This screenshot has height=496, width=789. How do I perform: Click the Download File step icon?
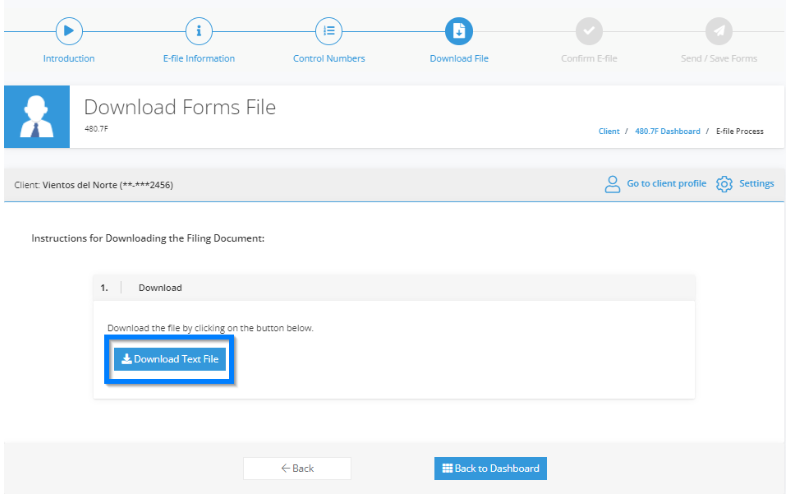pyautogui.click(x=459, y=31)
